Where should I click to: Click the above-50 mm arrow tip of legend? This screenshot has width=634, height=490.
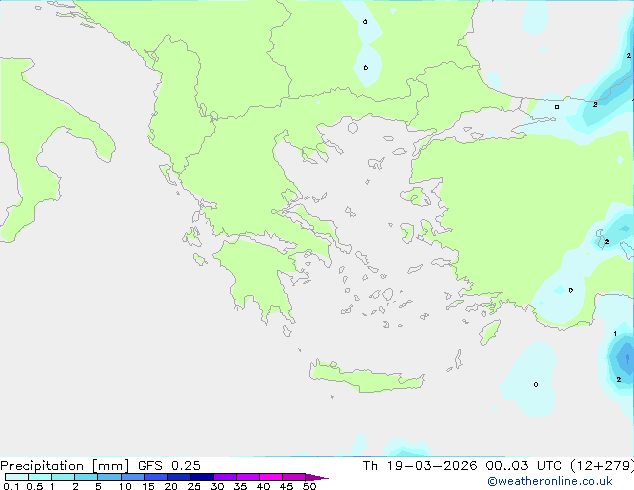(x=317, y=477)
